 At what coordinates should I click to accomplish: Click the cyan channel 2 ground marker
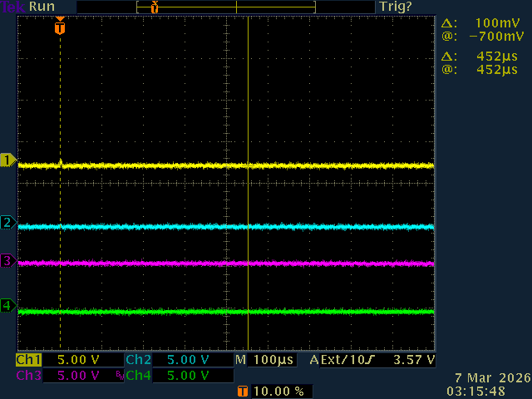tap(7, 223)
